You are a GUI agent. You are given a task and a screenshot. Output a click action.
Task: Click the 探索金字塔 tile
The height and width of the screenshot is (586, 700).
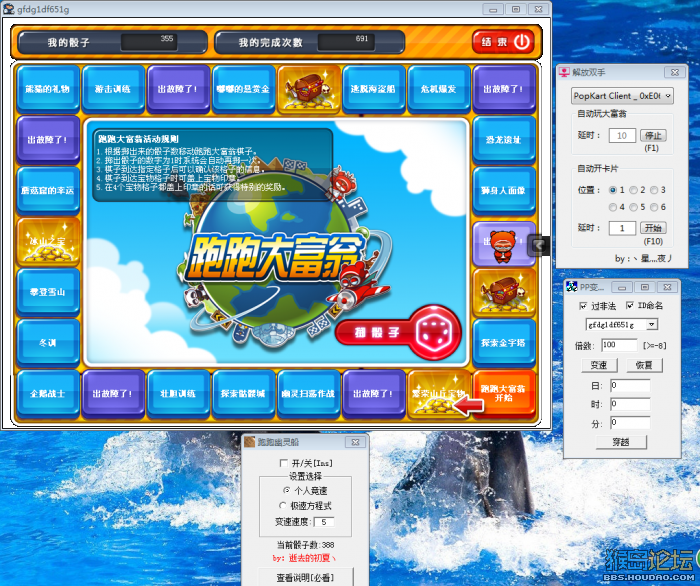coord(504,343)
